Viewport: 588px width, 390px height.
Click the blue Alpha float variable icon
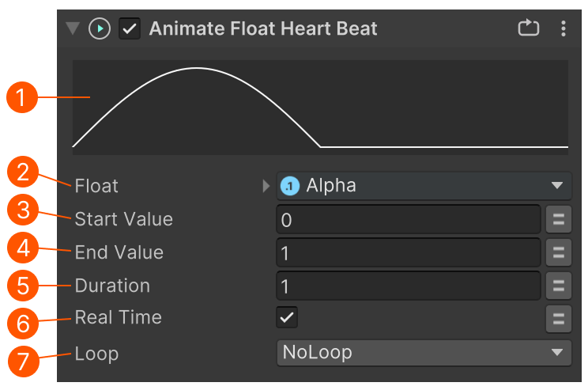pyautogui.click(x=290, y=186)
